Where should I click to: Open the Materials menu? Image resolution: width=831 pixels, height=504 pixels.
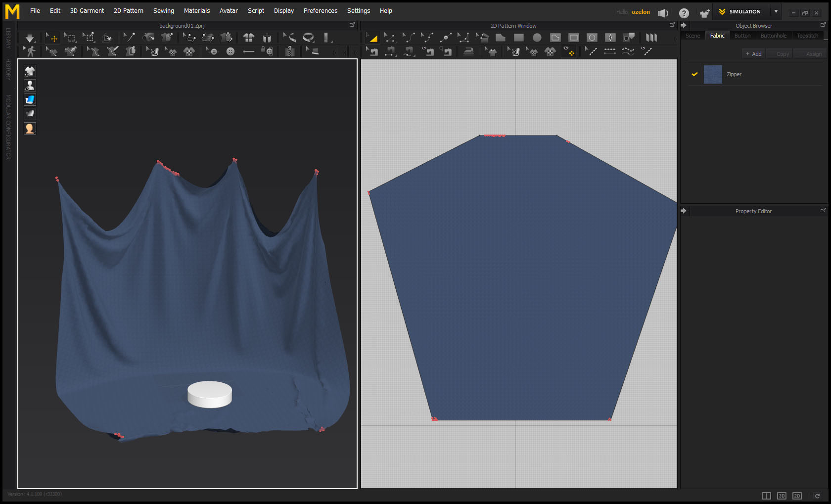(196, 11)
